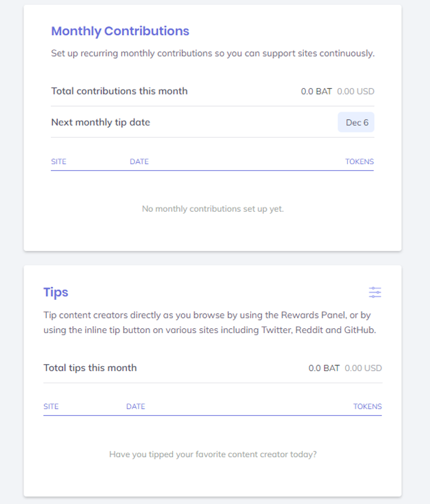Sort monthly contributions by DATE column
This screenshot has width=430, height=504.
(x=139, y=161)
